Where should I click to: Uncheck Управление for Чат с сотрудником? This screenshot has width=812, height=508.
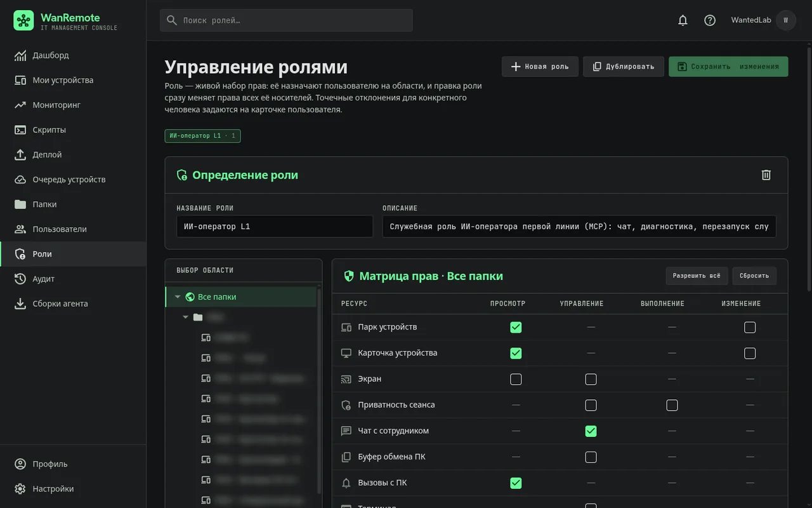(591, 431)
